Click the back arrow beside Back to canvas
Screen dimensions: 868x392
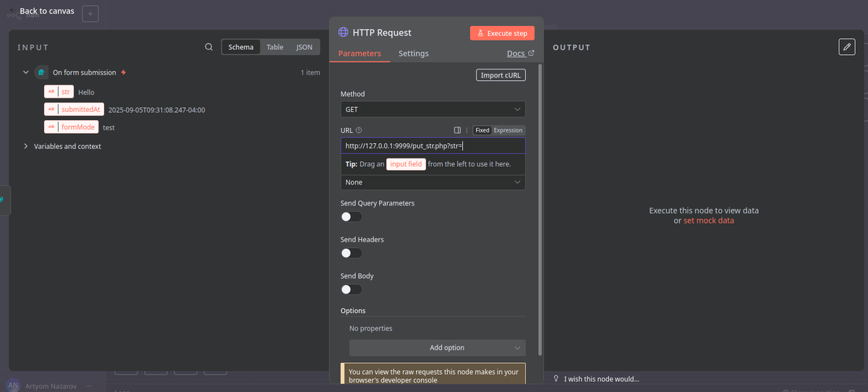coord(13,11)
